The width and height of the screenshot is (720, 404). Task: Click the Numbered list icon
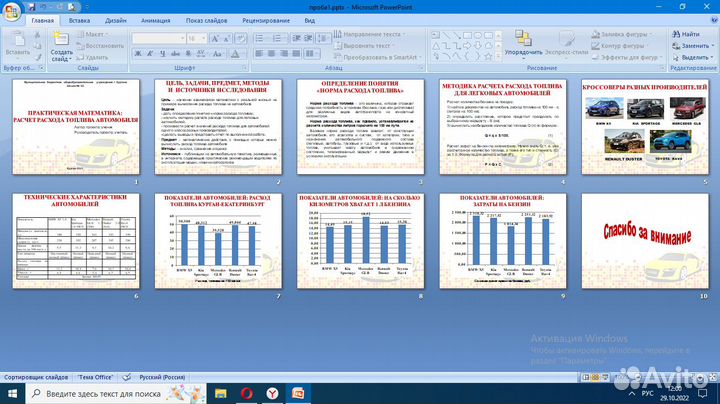point(277,39)
